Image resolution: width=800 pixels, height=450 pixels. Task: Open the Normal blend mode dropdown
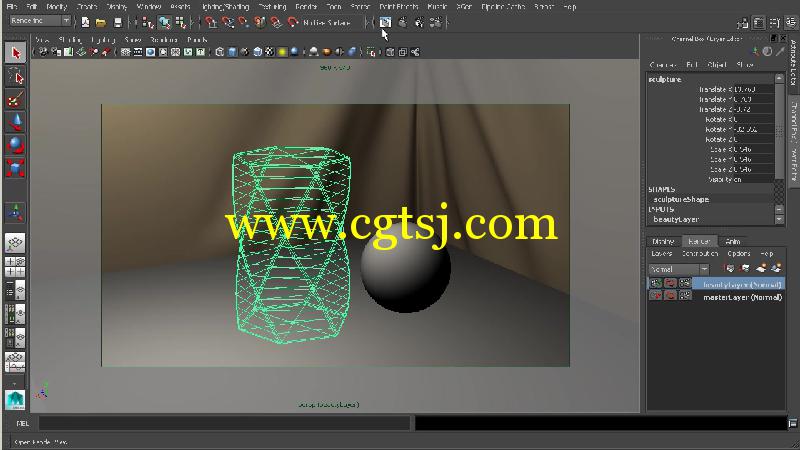point(679,269)
